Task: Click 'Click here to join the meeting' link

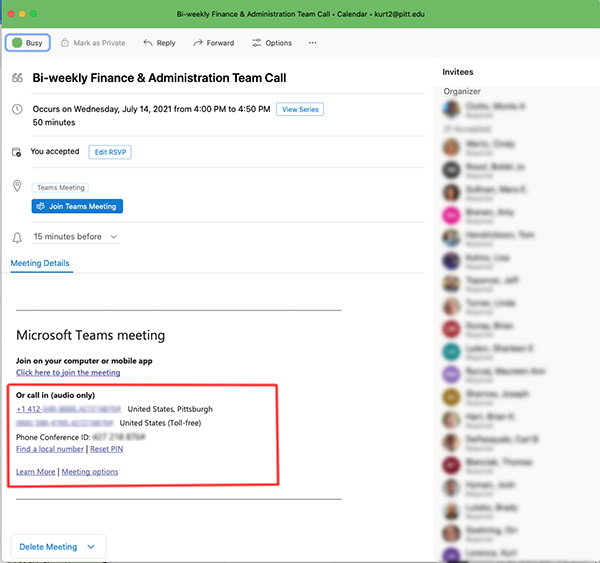Action: pyautogui.click(x=68, y=372)
